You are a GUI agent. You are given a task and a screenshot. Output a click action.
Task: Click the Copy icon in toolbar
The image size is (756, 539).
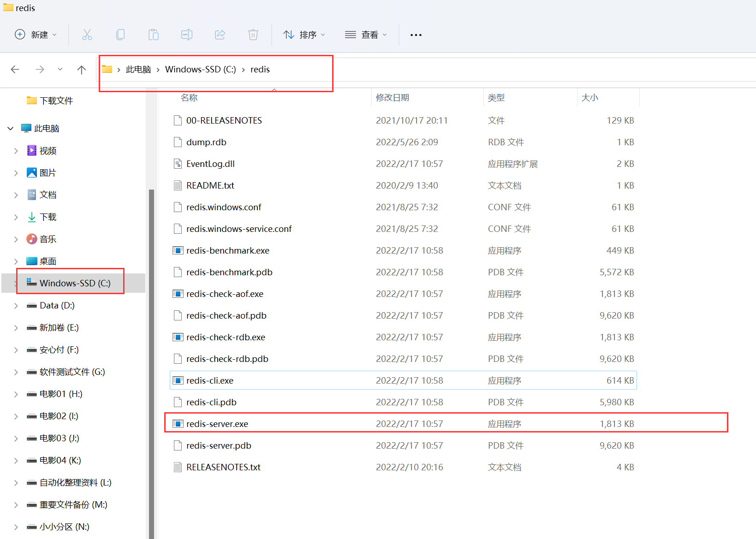click(120, 35)
